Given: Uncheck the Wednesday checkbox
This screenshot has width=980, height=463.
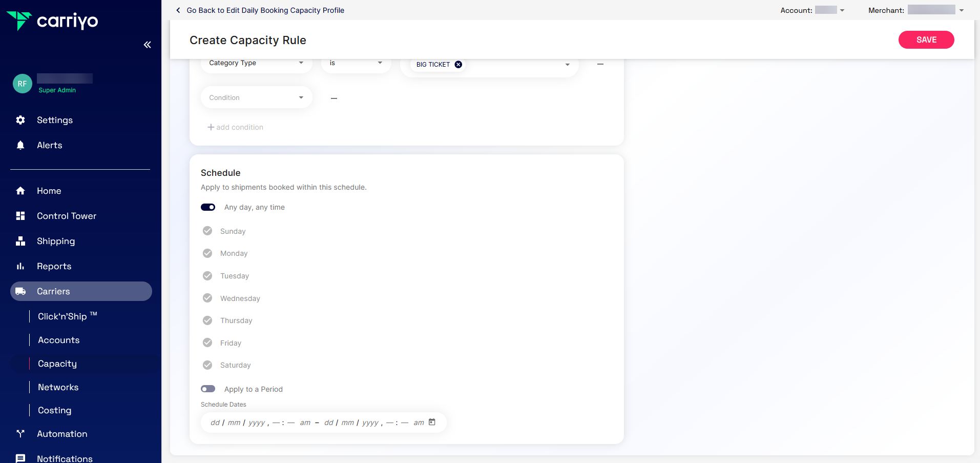Looking at the screenshot, I should [x=207, y=298].
